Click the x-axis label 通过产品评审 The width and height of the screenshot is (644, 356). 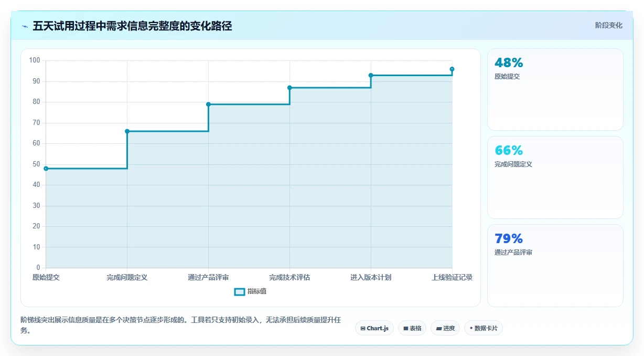coord(208,277)
